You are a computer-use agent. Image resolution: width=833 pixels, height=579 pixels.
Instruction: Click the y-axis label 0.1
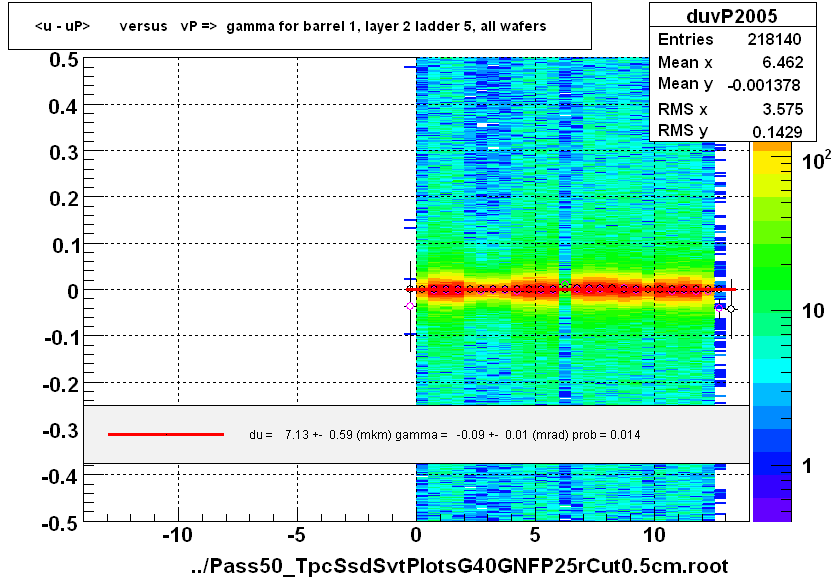(65, 246)
